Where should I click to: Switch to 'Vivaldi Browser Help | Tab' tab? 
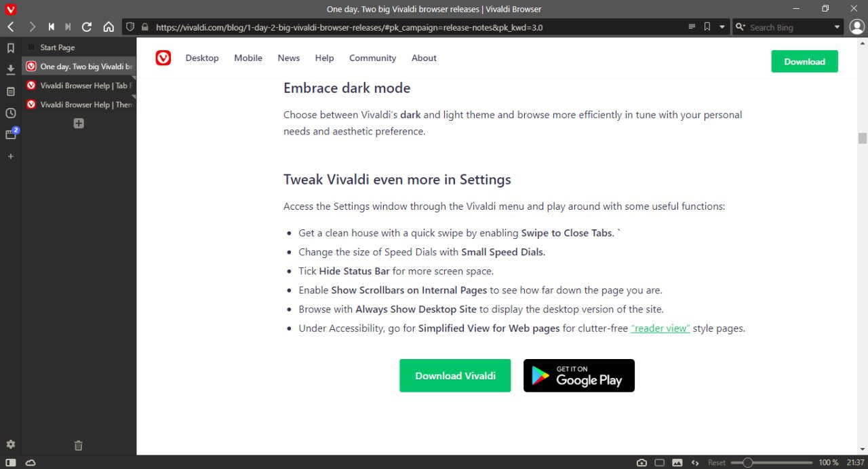pos(79,86)
